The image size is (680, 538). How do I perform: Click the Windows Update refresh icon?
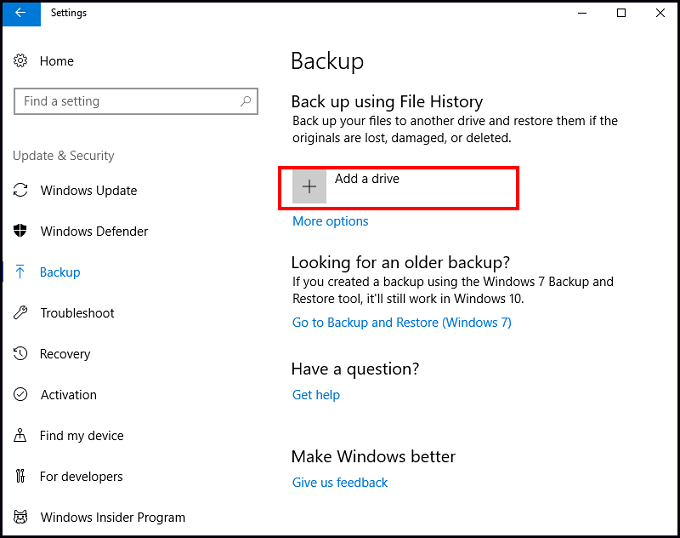tap(20, 190)
